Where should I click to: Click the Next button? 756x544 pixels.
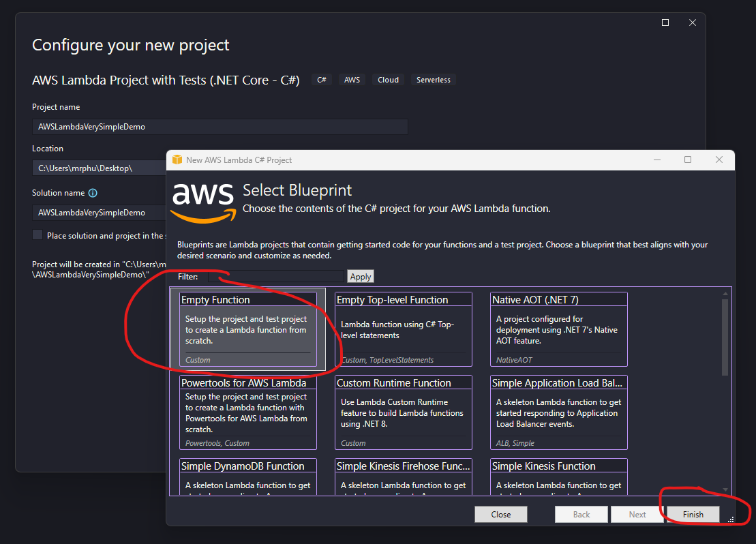click(637, 514)
